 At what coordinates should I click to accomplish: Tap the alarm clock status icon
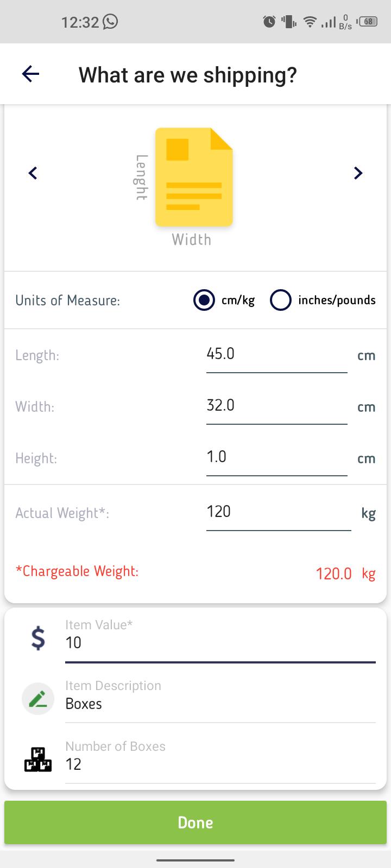[269, 22]
